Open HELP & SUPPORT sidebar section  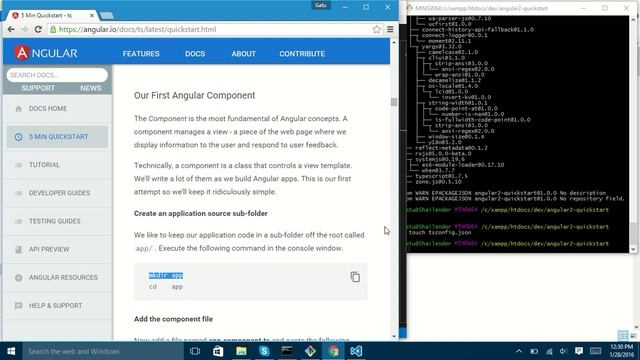(57, 306)
